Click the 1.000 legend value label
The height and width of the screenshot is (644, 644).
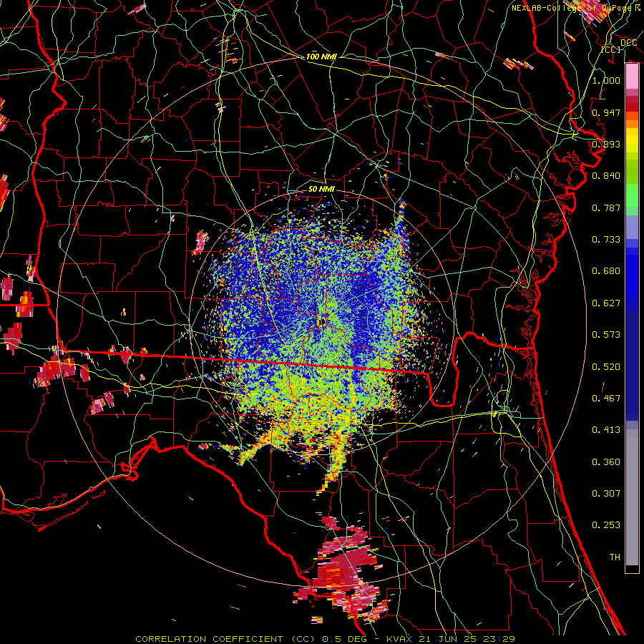click(606, 80)
